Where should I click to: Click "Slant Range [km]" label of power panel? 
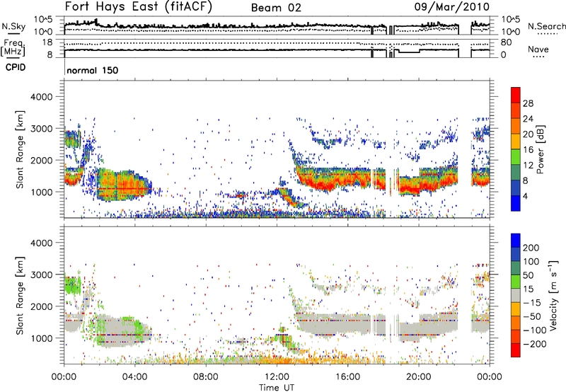coord(20,149)
